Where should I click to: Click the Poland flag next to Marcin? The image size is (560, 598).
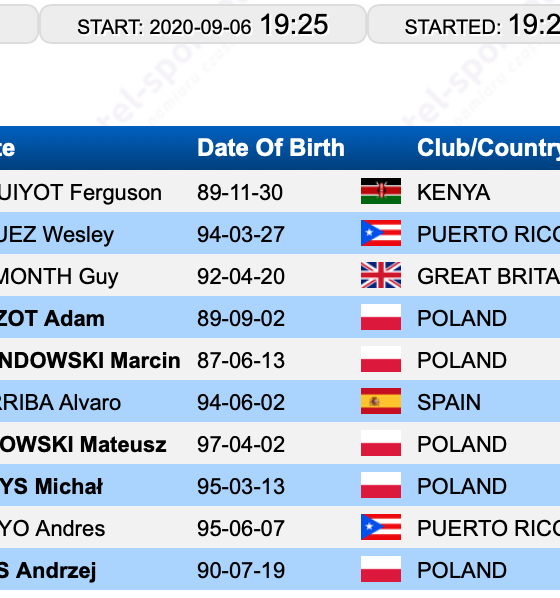coord(381,359)
